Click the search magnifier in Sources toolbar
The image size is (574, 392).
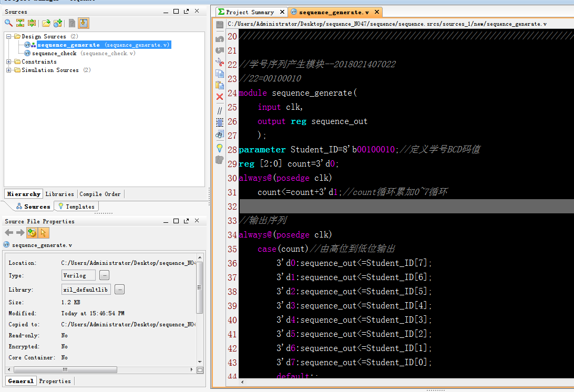tap(8, 23)
